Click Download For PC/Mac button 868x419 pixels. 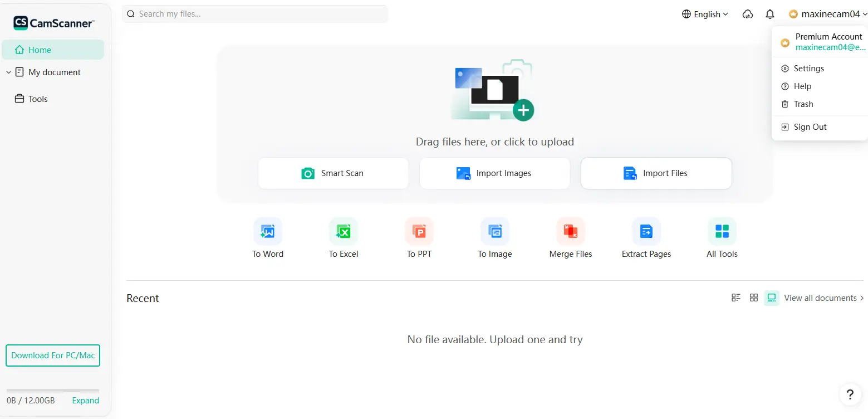coord(53,355)
